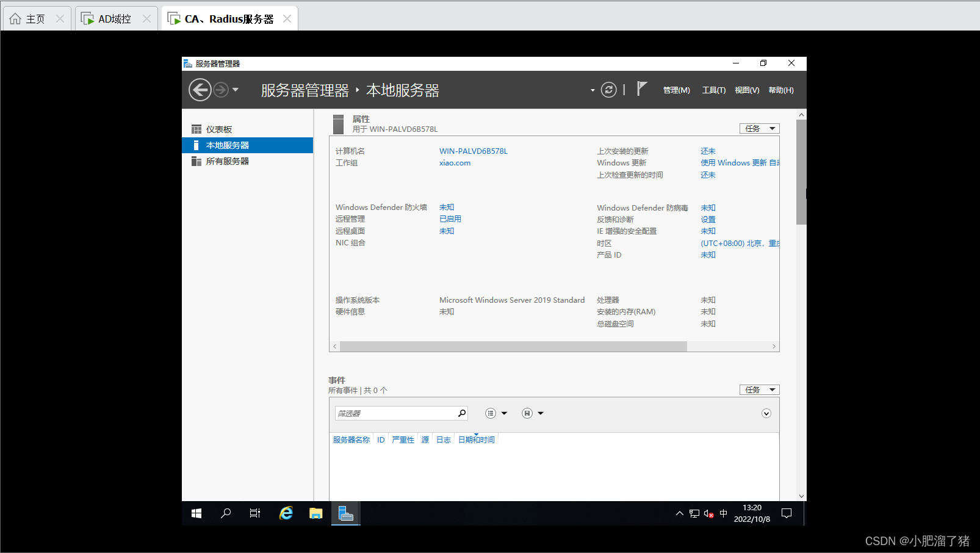The height and width of the screenshot is (553, 980).
Task: Sort by ID column header
Action: [381, 440]
